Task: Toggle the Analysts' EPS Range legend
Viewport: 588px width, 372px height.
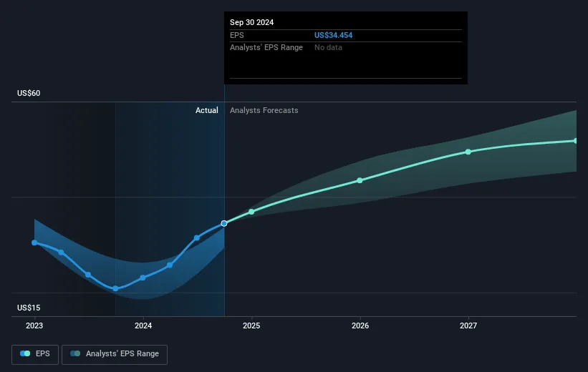Action: tap(115, 353)
